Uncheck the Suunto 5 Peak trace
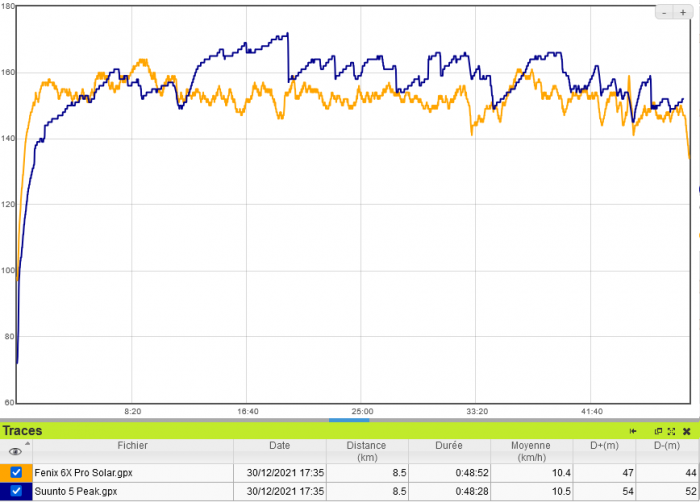 (x=16, y=491)
